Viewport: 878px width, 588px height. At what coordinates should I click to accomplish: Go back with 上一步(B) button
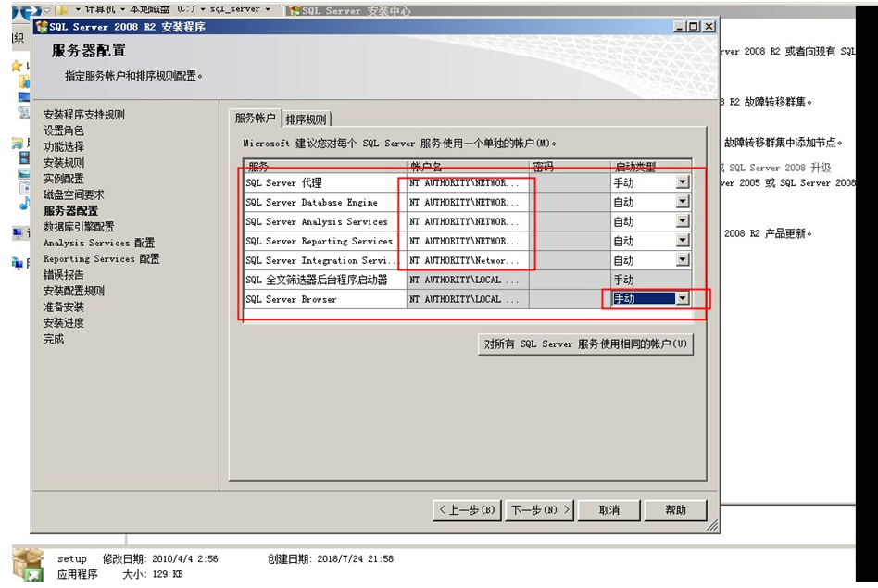click(467, 510)
